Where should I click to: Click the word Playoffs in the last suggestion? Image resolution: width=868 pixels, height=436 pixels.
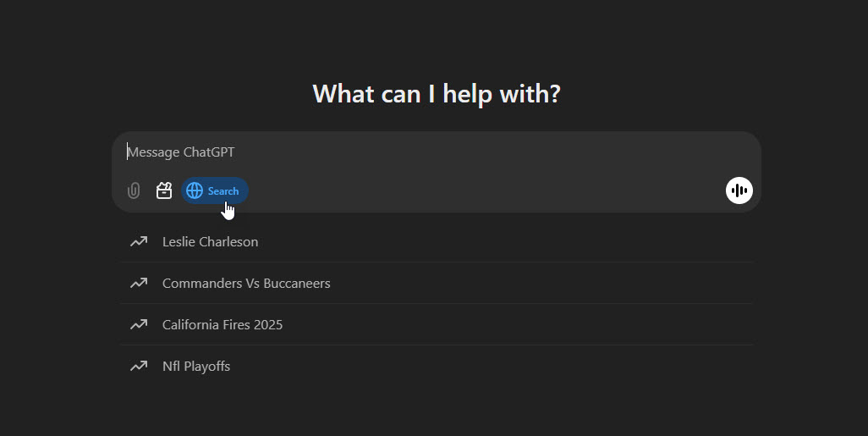pos(207,367)
